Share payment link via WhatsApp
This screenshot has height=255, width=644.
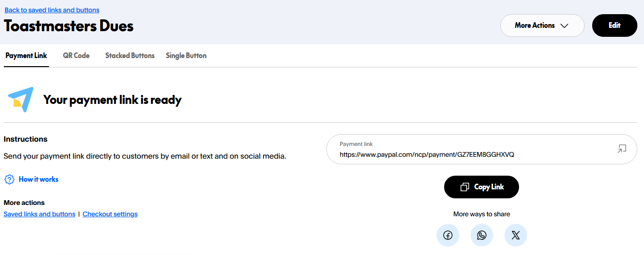pos(482,235)
